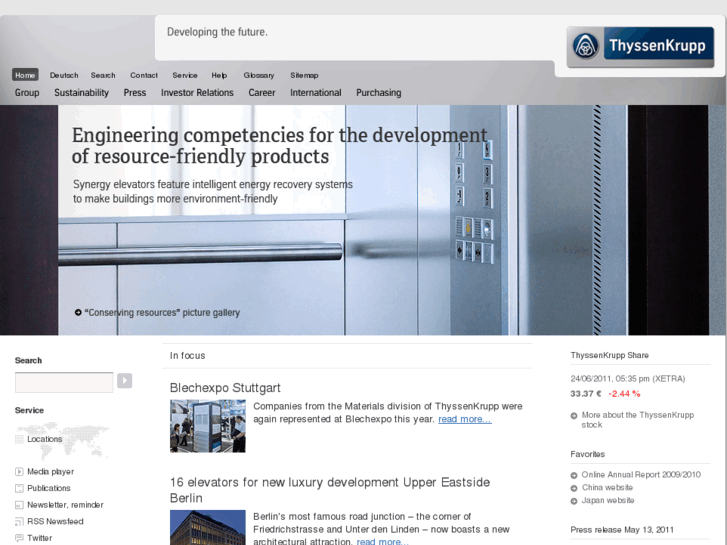Open the Locations service link
This screenshot has height=545, width=727.
click(x=45, y=439)
